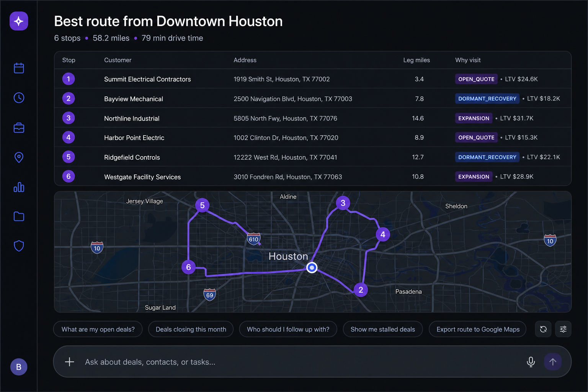Image resolution: width=588 pixels, height=392 pixels.
Task: Open the calendar sidebar icon
Action: pos(19,68)
